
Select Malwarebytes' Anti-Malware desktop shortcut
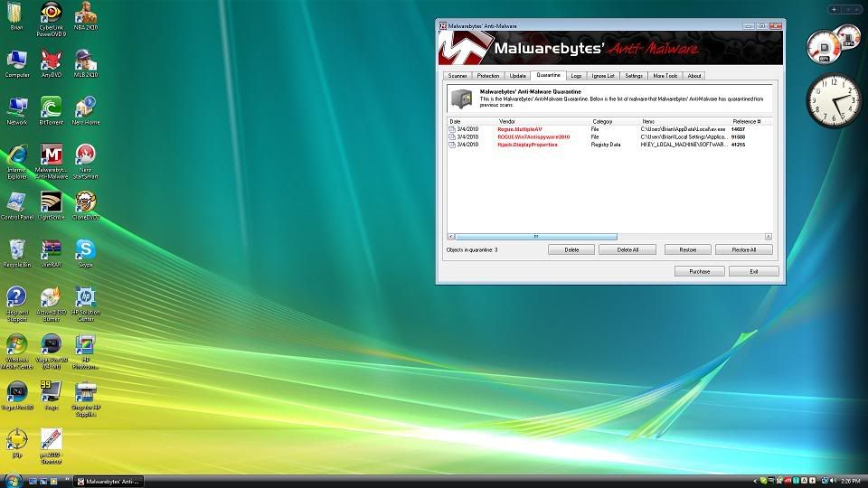pyautogui.click(x=51, y=162)
